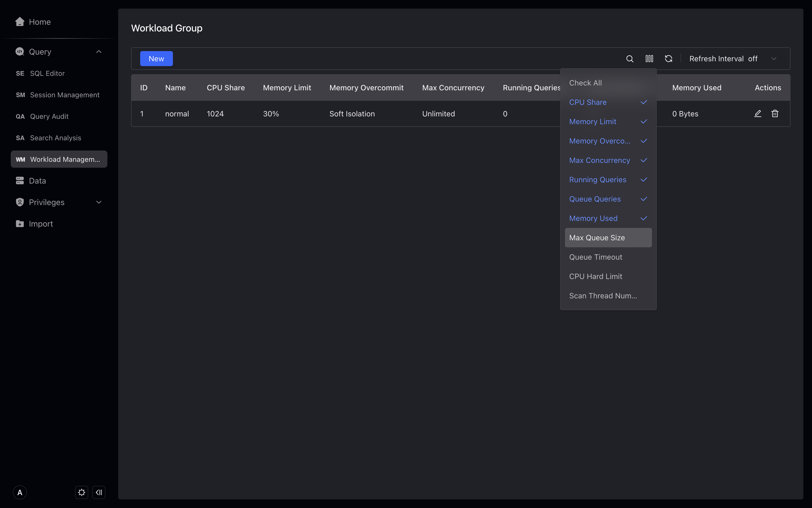Image resolution: width=812 pixels, height=508 pixels.
Task: Click the Memory Limit column header
Action: click(287, 88)
